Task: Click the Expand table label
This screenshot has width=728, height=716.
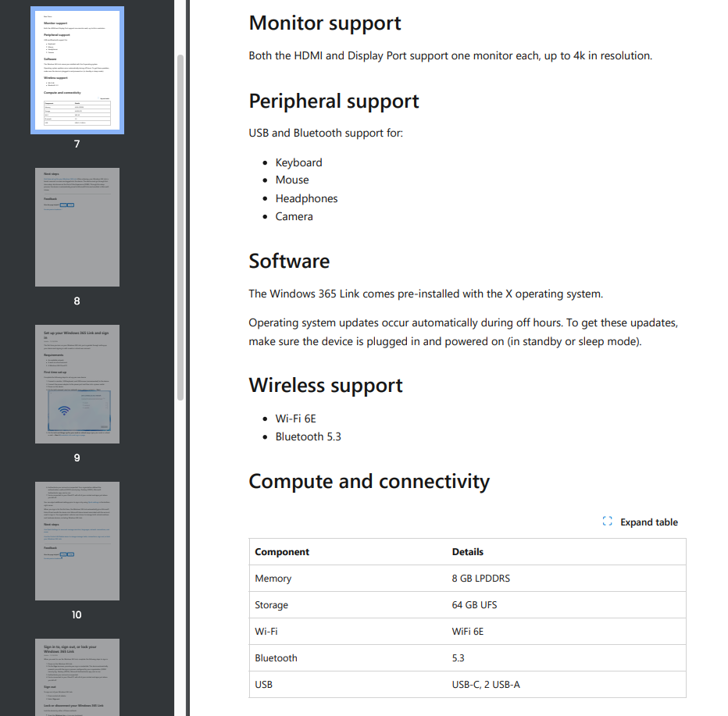Action: (x=648, y=522)
